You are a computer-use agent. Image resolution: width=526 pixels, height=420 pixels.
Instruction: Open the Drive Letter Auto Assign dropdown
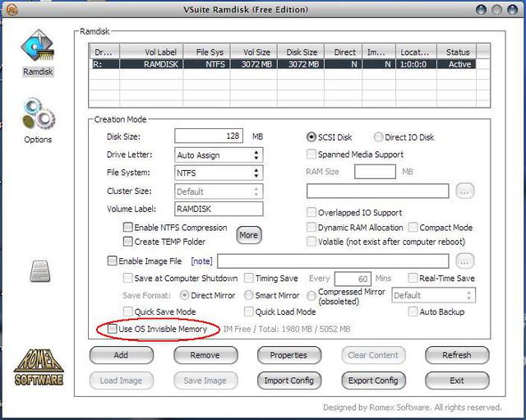pos(219,155)
